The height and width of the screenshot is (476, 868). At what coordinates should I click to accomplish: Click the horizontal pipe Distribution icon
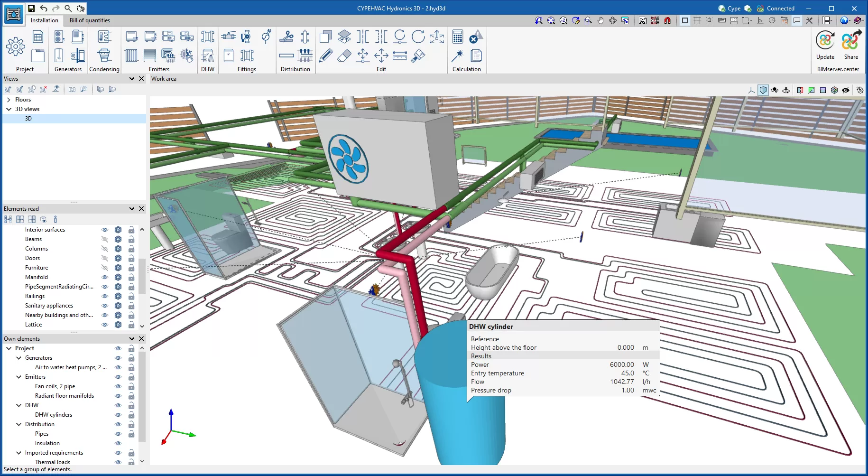point(286,56)
